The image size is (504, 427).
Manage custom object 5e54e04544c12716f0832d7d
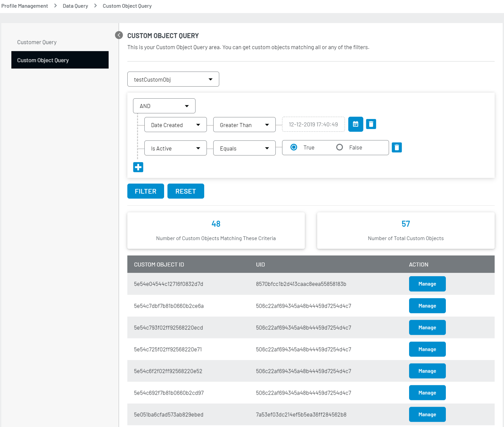point(427,284)
